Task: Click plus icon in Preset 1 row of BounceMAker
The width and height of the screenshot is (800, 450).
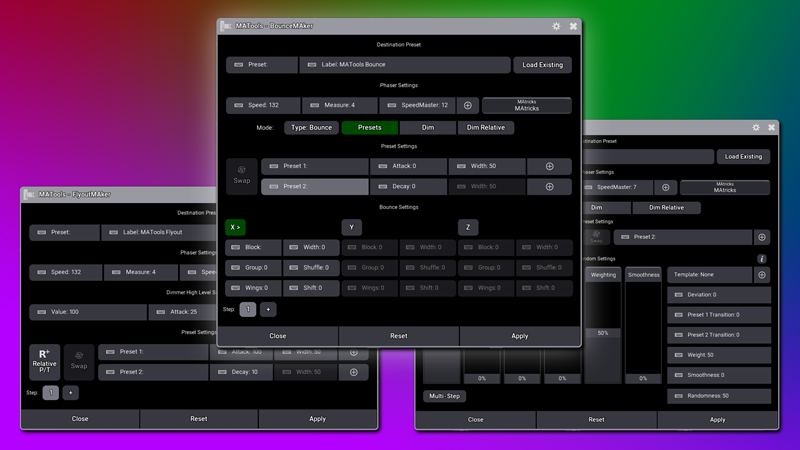Action: click(x=549, y=166)
